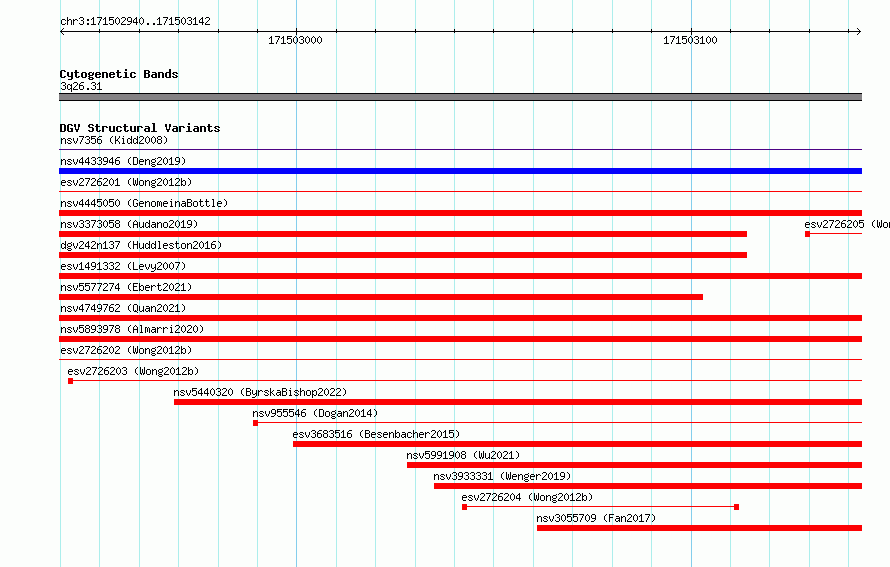Open nsv3373058 (Audano2019) variant label
This screenshot has height=567, width=890.
[x=129, y=224]
